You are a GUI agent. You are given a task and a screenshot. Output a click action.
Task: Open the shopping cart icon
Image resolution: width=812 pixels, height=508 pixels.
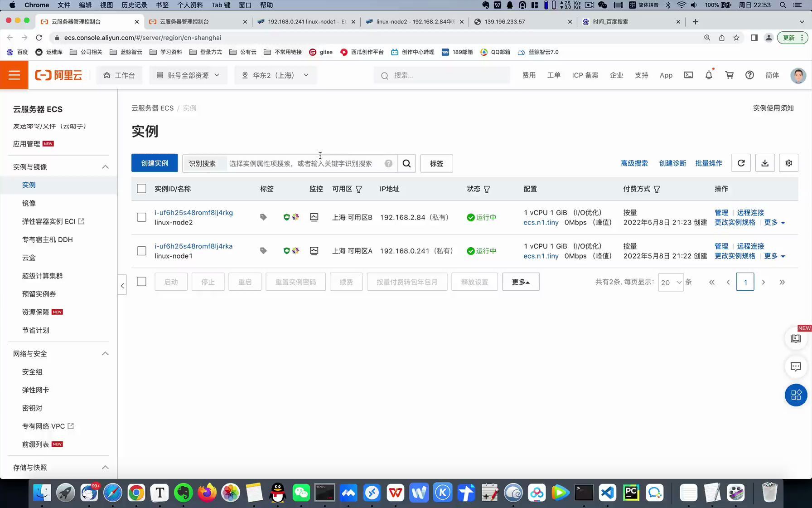tap(729, 75)
